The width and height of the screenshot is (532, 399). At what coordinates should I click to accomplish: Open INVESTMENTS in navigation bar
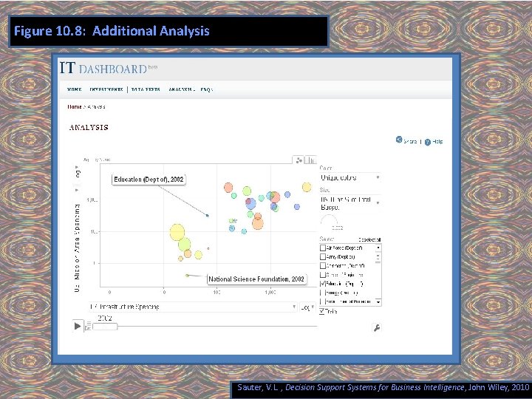coord(106,89)
